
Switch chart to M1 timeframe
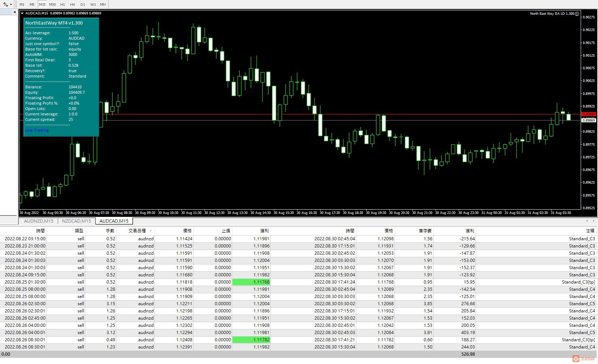[22, 4]
